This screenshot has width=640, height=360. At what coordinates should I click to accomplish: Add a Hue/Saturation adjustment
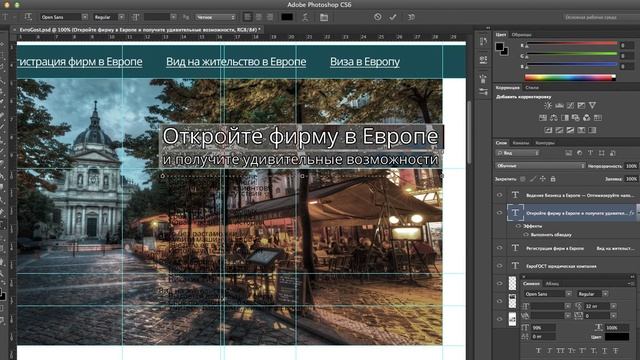543,118
